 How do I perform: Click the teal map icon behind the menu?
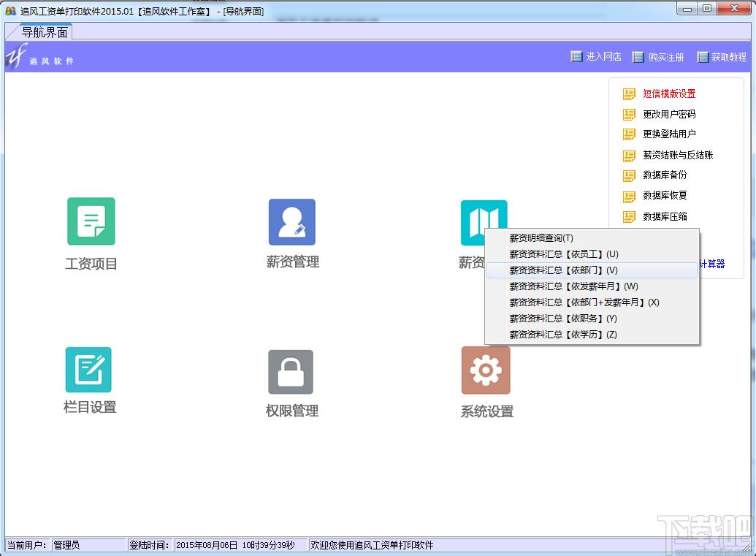484,215
